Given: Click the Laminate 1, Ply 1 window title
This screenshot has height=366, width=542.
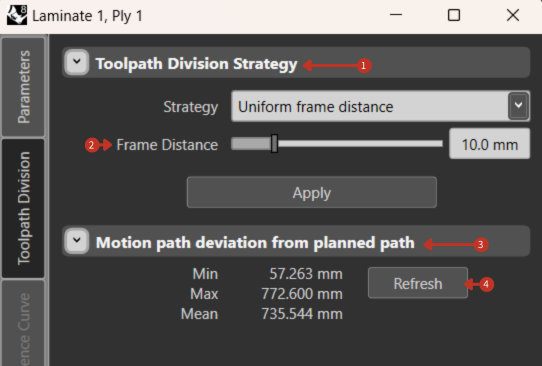Looking at the screenshot, I should pyautogui.click(x=87, y=16).
